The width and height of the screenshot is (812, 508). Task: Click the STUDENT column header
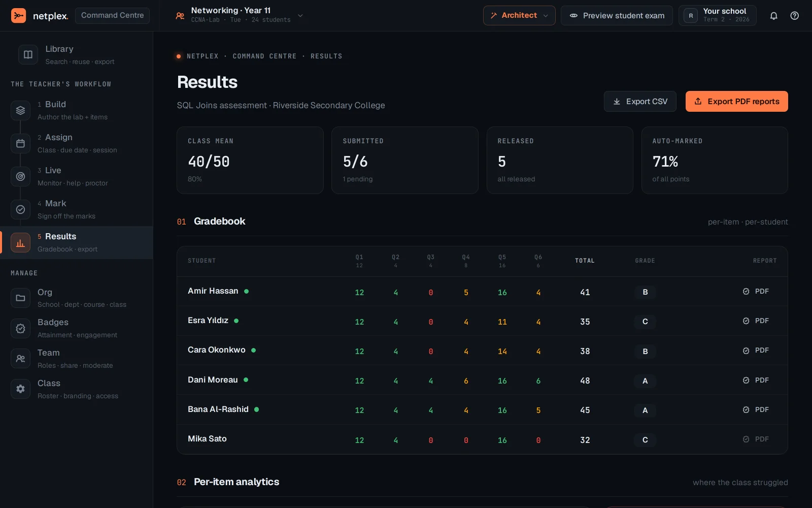tap(202, 261)
